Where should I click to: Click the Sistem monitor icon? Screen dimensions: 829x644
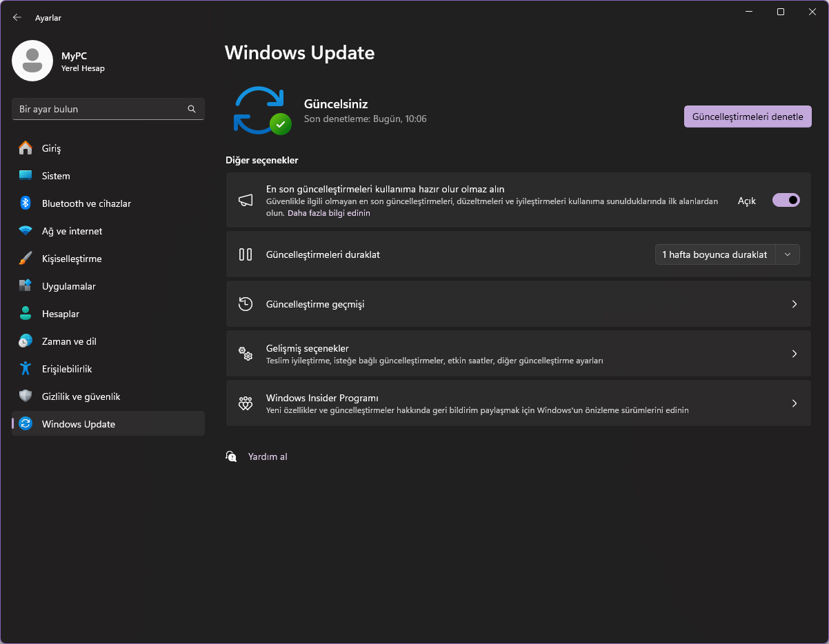26,176
